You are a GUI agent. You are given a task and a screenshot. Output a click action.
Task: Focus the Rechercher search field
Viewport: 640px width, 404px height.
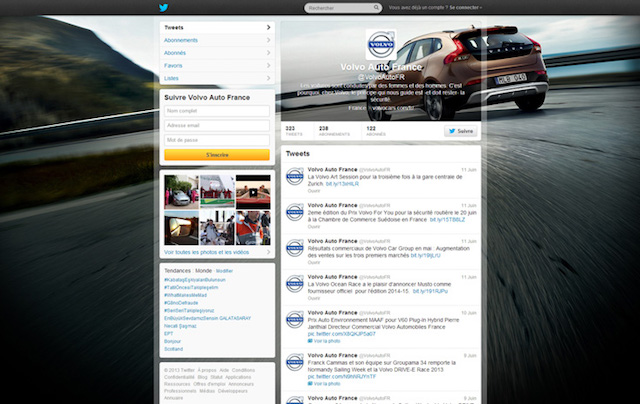[342, 8]
